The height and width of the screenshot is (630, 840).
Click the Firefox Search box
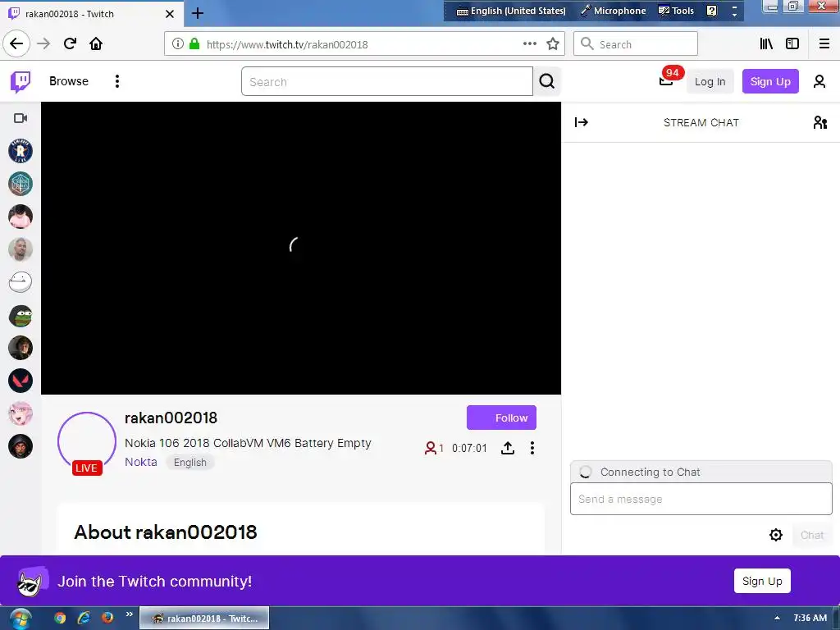[636, 44]
